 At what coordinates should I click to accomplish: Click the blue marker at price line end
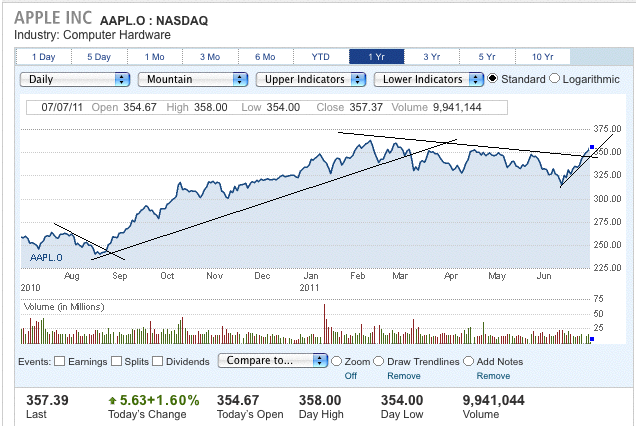pyautogui.click(x=592, y=147)
